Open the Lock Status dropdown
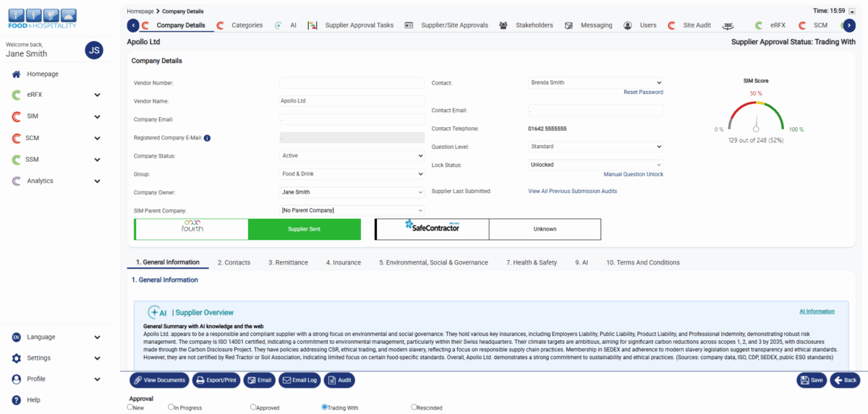 click(595, 165)
